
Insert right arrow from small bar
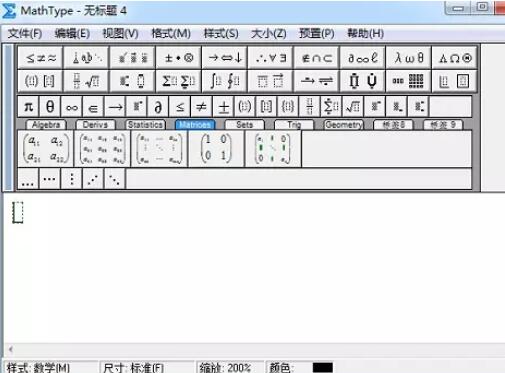click(x=115, y=107)
